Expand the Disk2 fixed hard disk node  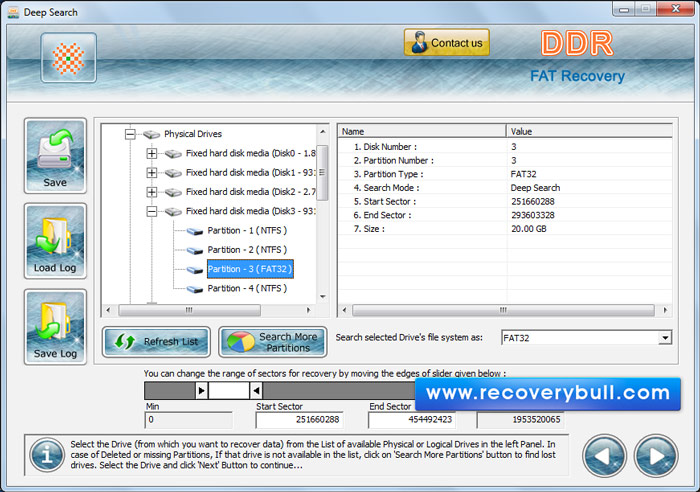[x=152, y=192]
